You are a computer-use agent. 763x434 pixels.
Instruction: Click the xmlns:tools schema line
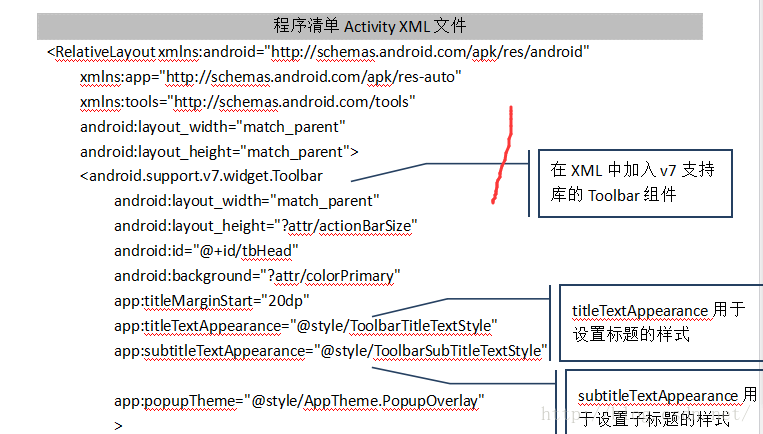248,102
